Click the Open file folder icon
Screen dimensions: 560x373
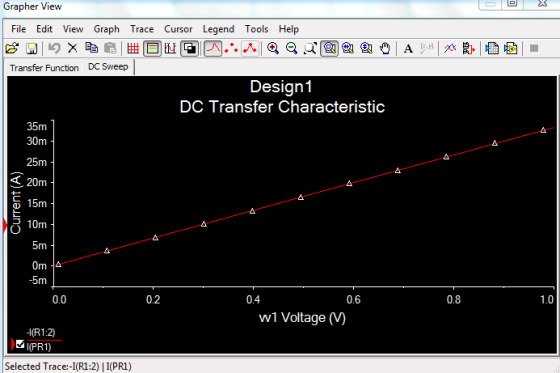[x=12, y=48]
